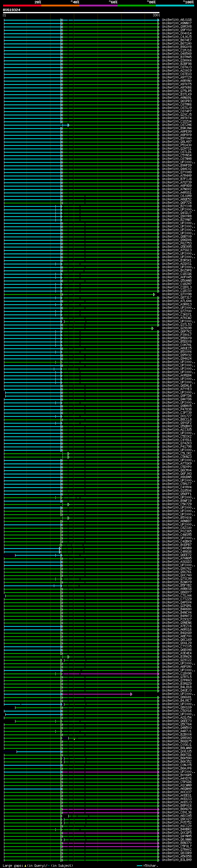Click the cyan ~100% identity legend segment
The height and width of the screenshot is (868, 197).
pos(175,6)
